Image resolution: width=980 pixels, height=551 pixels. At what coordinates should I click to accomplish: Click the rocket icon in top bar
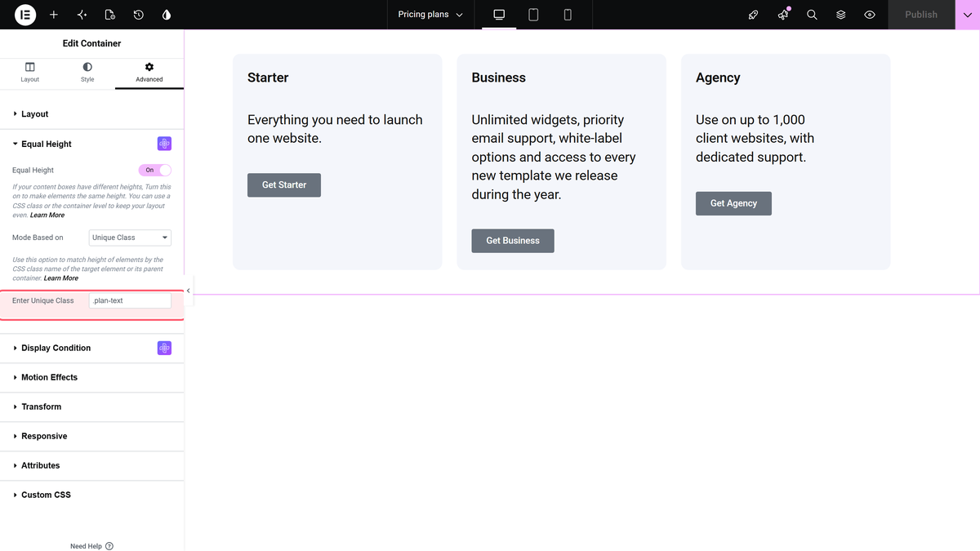tap(754, 15)
